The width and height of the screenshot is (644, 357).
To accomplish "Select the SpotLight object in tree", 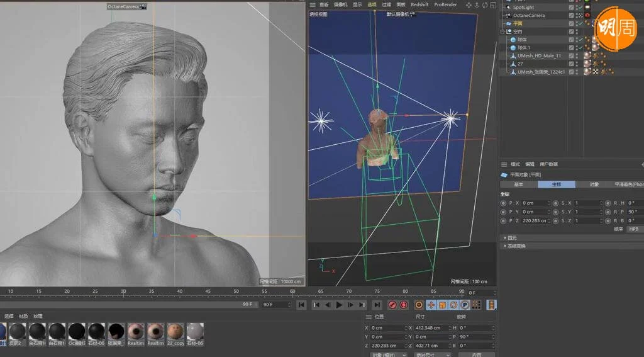I will 523,7.
